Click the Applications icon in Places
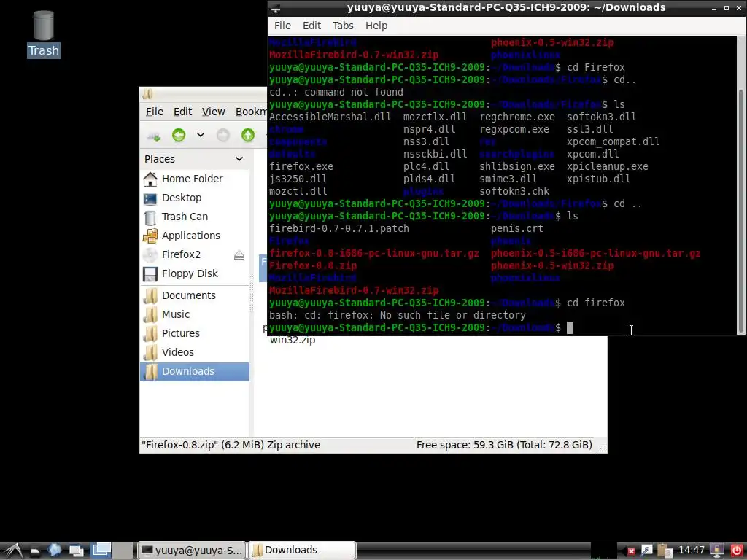 point(150,236)
